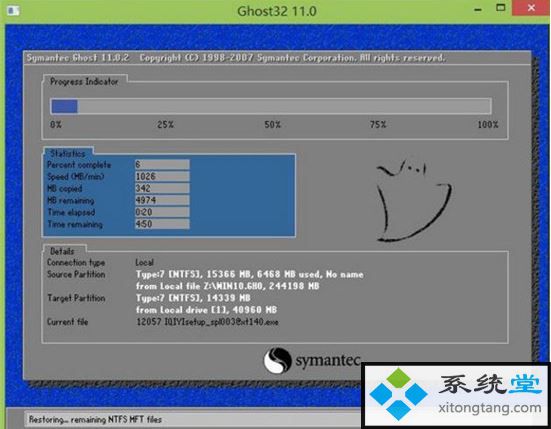The width and height of the screenshot is (551, 429).
Task: Click the blue filled part of progress bar
Action: (x=65, y=106)
